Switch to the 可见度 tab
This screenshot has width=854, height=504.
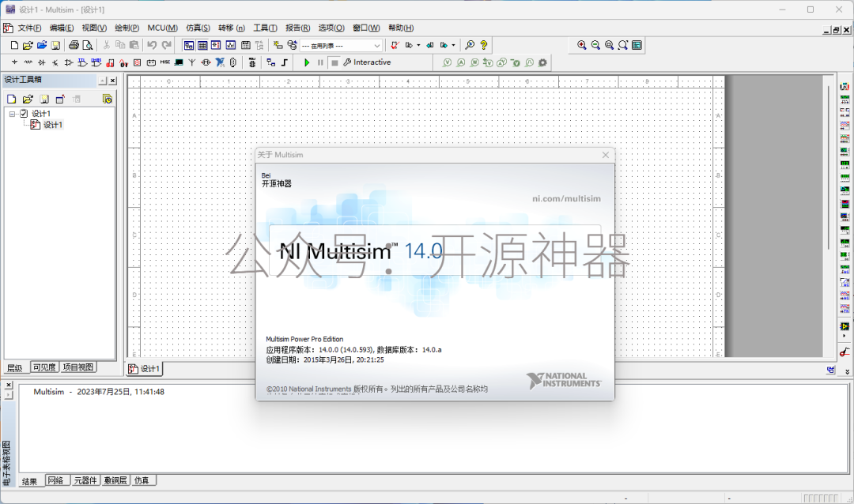44,367
